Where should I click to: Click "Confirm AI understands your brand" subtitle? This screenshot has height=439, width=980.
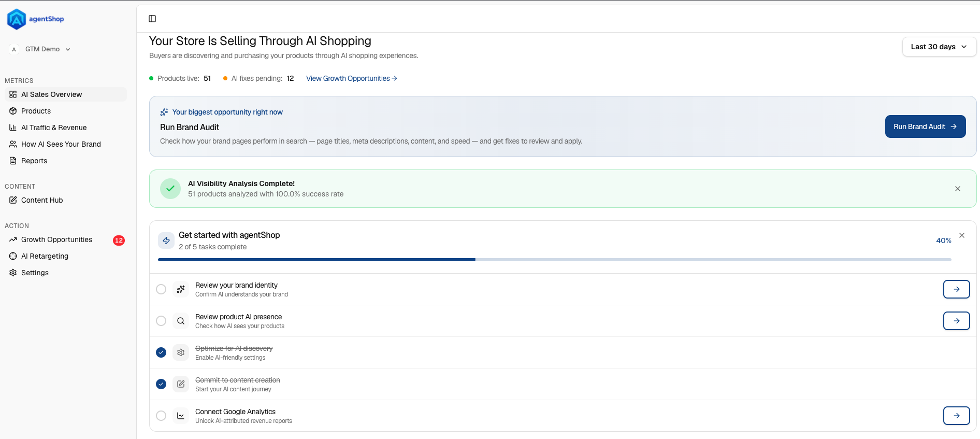coord(241,294)
